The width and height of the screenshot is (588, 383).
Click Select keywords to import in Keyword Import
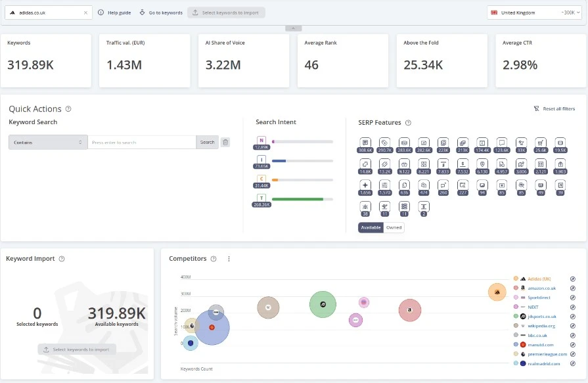(77, 349)
